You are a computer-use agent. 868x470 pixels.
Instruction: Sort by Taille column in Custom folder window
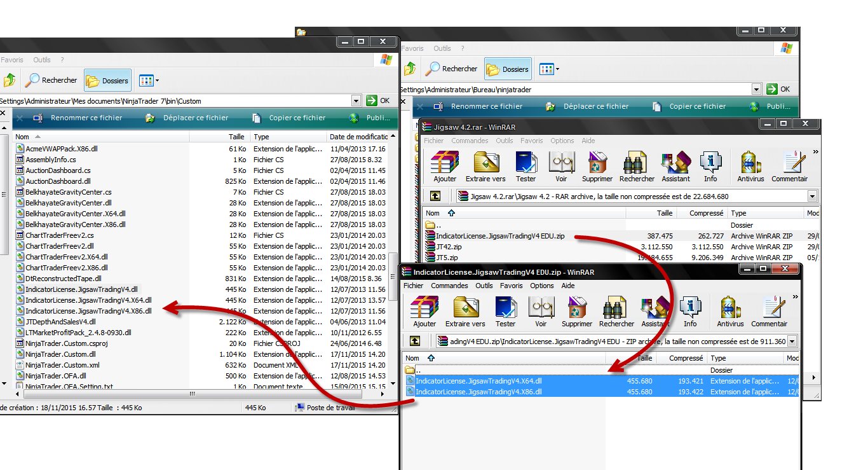(219, 137)
